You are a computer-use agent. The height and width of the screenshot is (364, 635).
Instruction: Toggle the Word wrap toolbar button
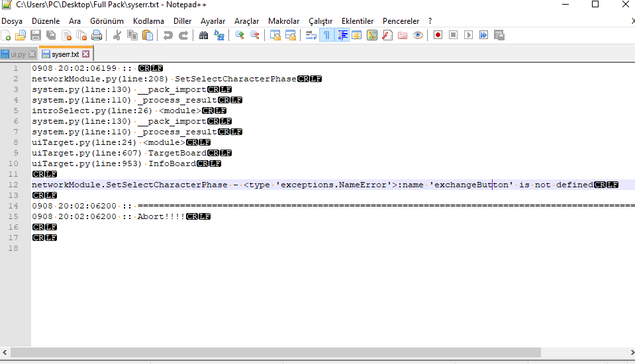point(311,35)
